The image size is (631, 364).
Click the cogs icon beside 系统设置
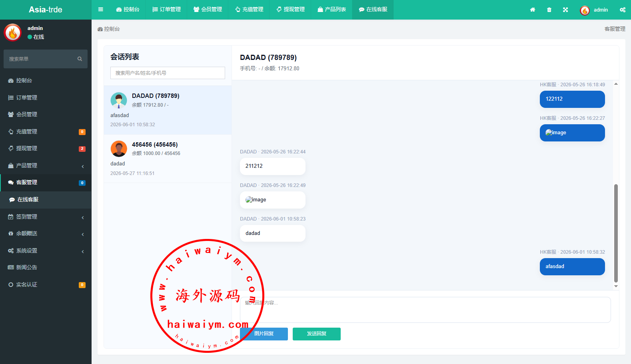click(x=11, y=251)
